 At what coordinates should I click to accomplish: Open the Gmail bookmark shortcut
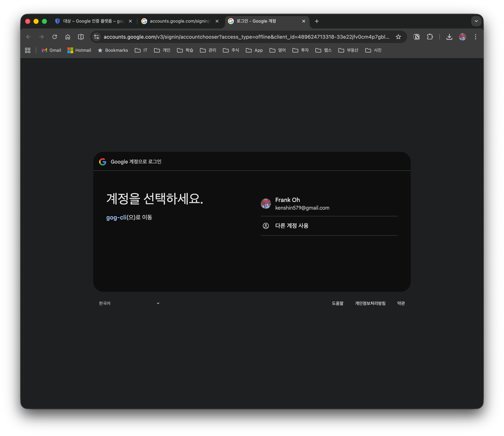51,50
